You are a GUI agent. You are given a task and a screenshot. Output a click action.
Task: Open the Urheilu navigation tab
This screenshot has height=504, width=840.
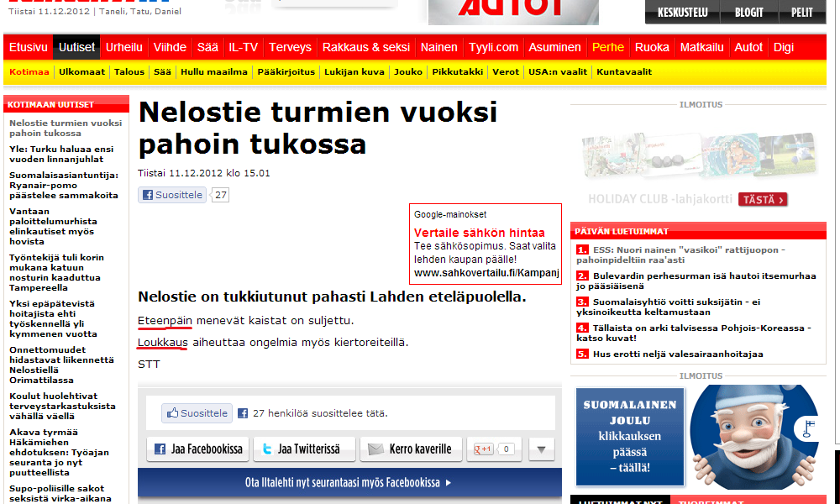123,47
